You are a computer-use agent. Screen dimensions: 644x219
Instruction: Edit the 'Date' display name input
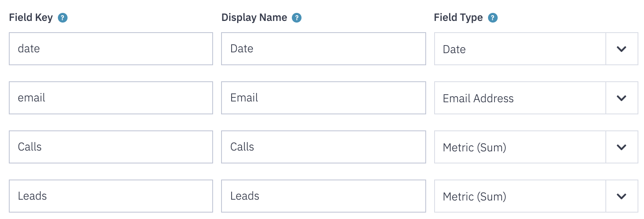pyautogui.click(x=324, y=49)
